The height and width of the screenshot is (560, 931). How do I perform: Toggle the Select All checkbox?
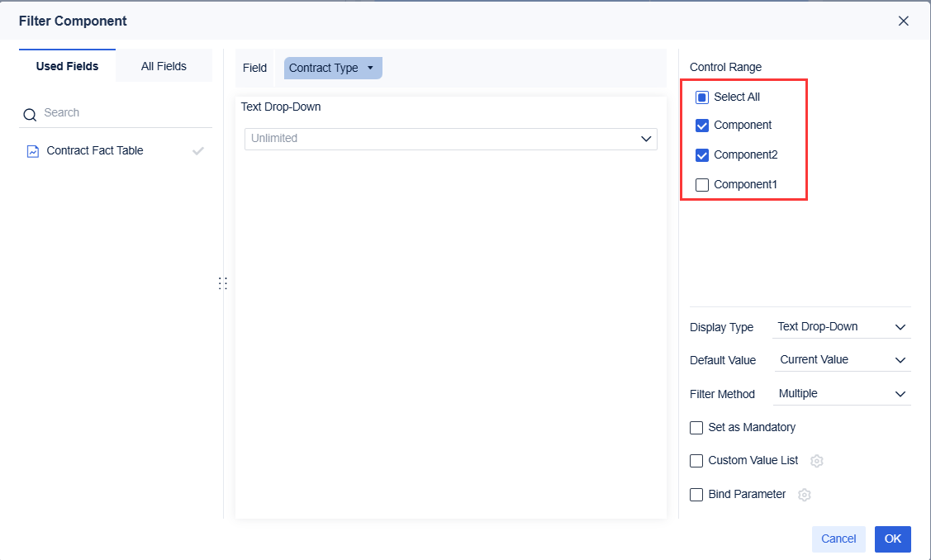pyautogui.click(x=702, y=97)
